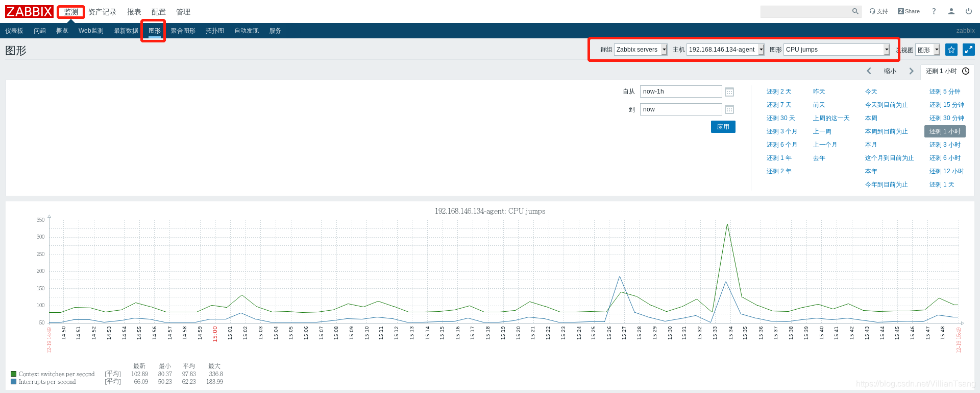Image resolution: width=980 pixels, height=393 pixels.
Task: Select Last 3 hours range
Action: click(x=945, y=145)
